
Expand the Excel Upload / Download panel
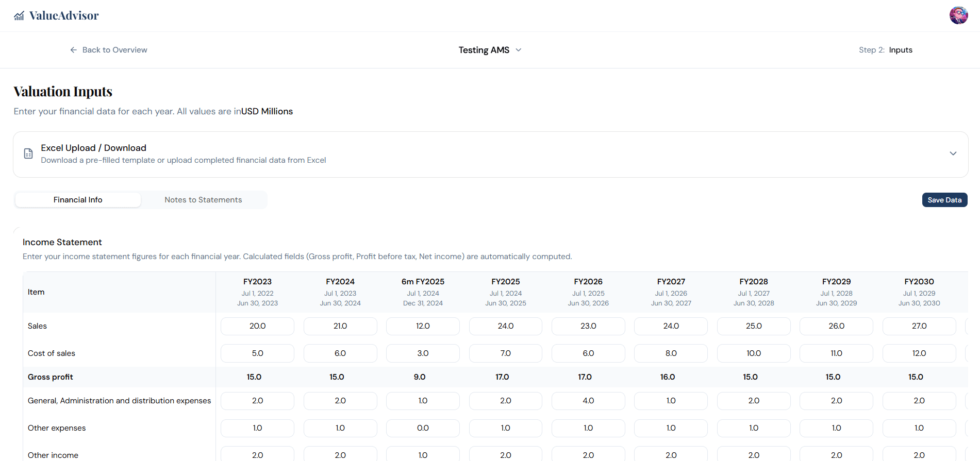[953, 153]
